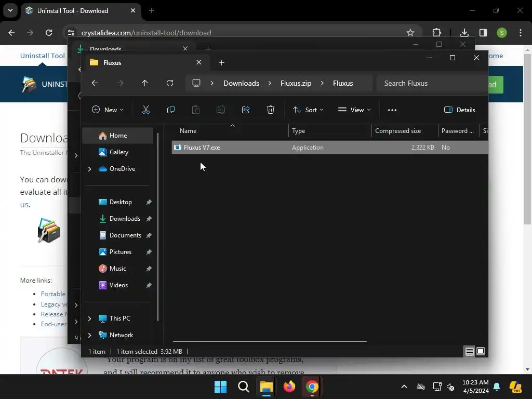
Task: Select Uninstall Tool - Download Chrome tab
Action: click(81, 10)
